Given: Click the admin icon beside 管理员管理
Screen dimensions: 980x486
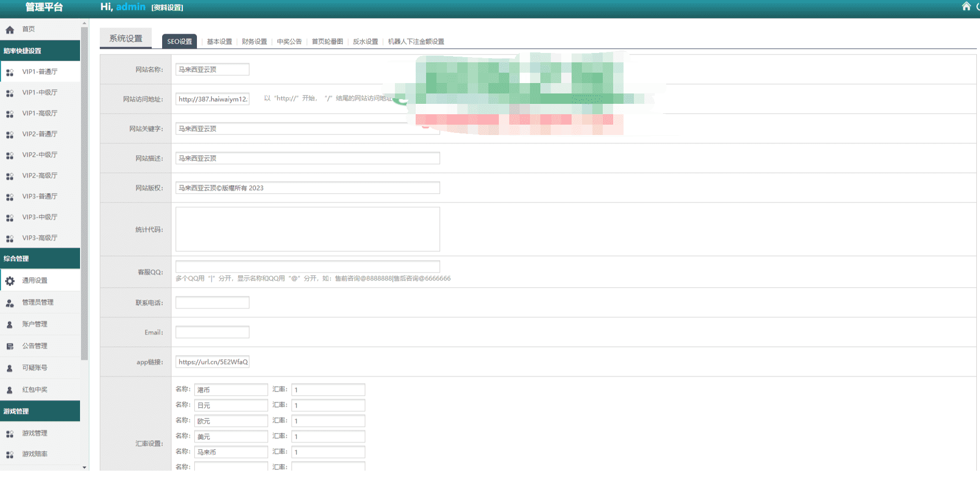Looking at the screenshot, I should pos(10,303).
